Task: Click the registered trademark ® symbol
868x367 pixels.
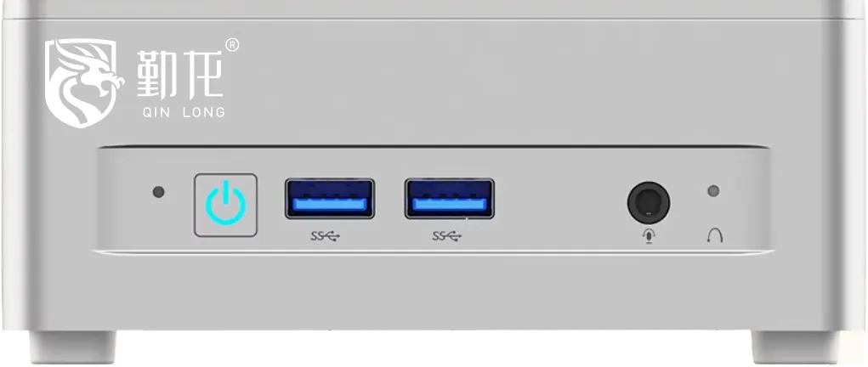Action: [232, 45]
